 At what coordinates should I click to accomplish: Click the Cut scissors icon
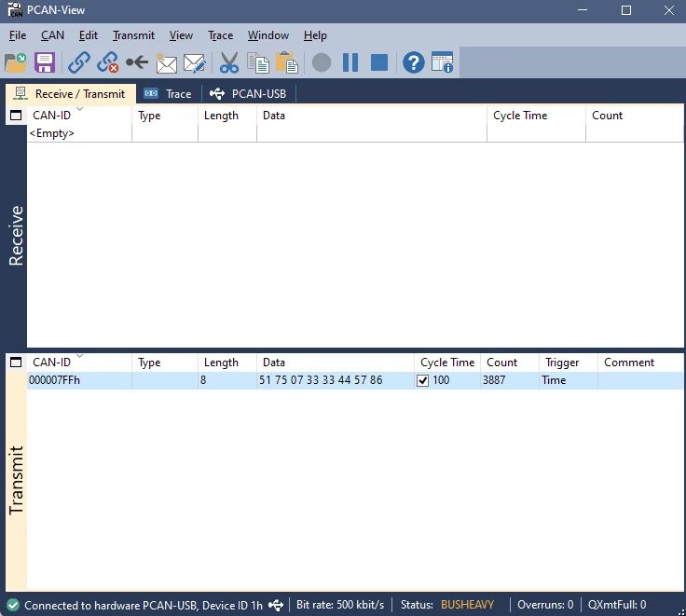[228, 62]
